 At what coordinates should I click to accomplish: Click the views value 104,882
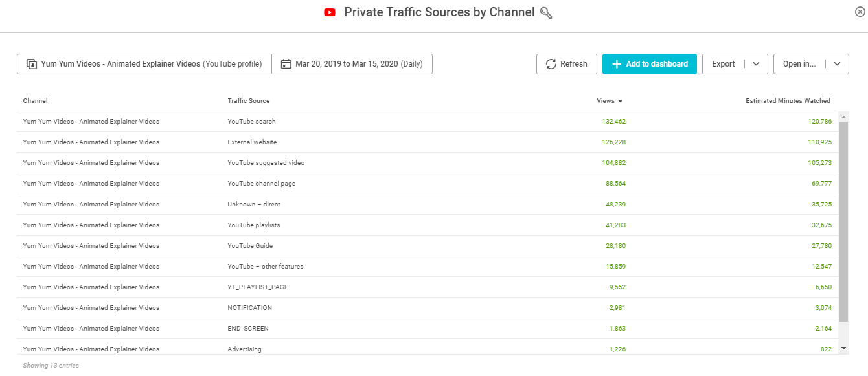(x=613, y=163)
